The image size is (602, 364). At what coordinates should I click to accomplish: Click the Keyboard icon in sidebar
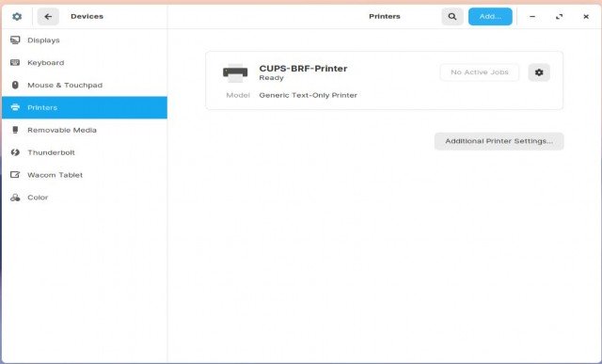(x=15, y=63)
